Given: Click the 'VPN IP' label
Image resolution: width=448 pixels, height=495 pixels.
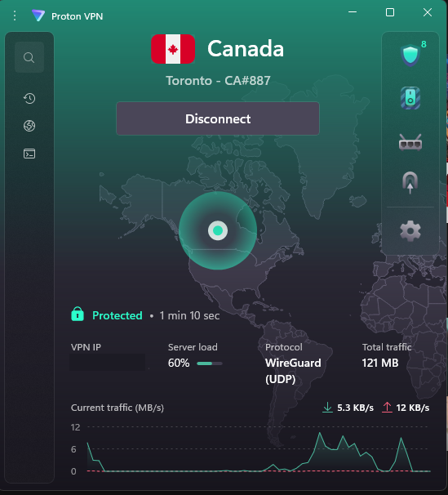Looking at the screenshot, I should [x=86, y=347].
